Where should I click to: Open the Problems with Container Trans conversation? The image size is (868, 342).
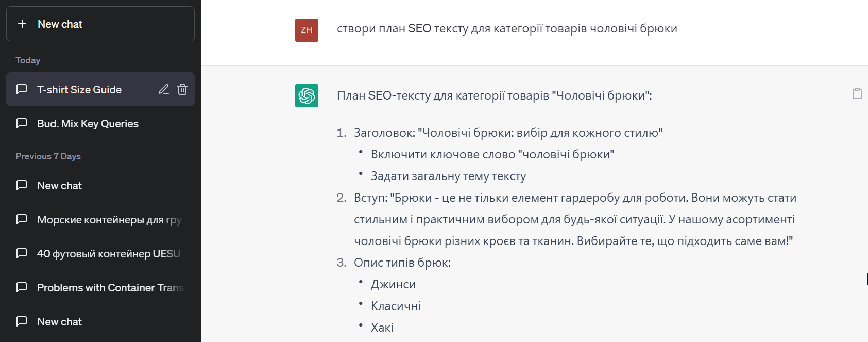click(110, 288)
